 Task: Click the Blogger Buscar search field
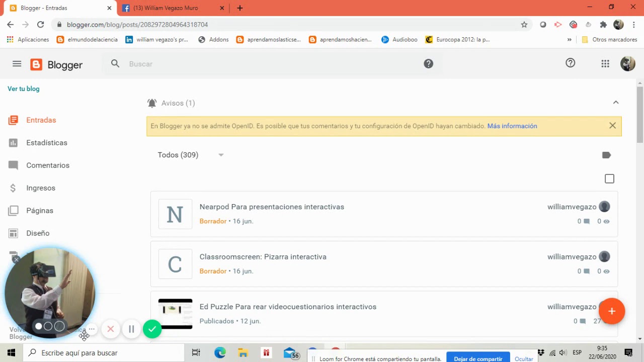[x=272, y=64]
